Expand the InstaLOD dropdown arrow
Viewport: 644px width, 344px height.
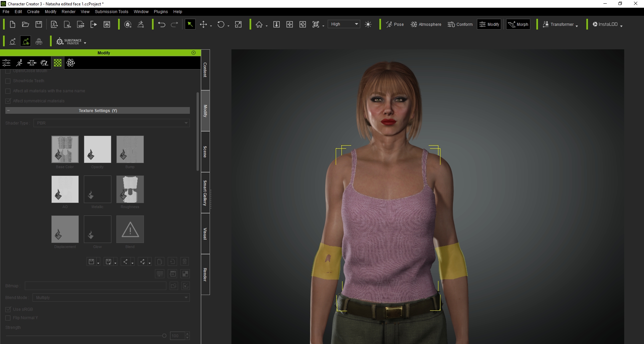pyautogui.click(x=621, y=26)
